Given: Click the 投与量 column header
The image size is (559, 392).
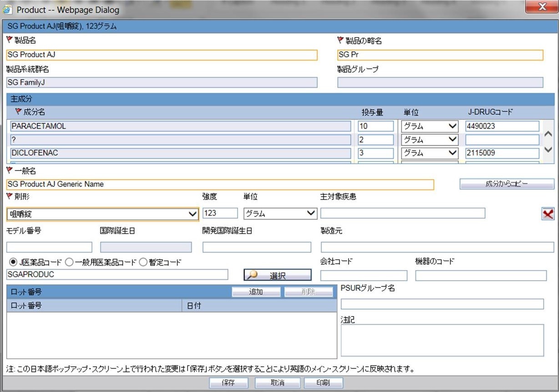Looking at the screenshot, I should pyautogui.click(x=373, y=112).
